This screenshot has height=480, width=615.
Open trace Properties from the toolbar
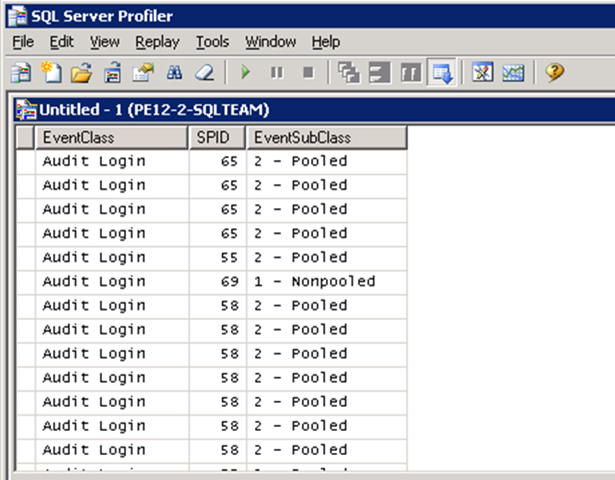click(142, 73)
